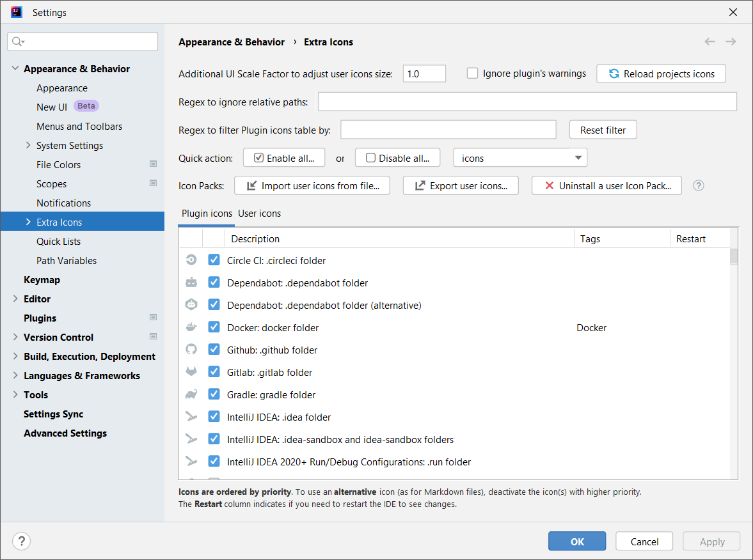This screenshot has width=753, height=560.
Task: Click Disable all... button
Action: (x=397, y=158)
